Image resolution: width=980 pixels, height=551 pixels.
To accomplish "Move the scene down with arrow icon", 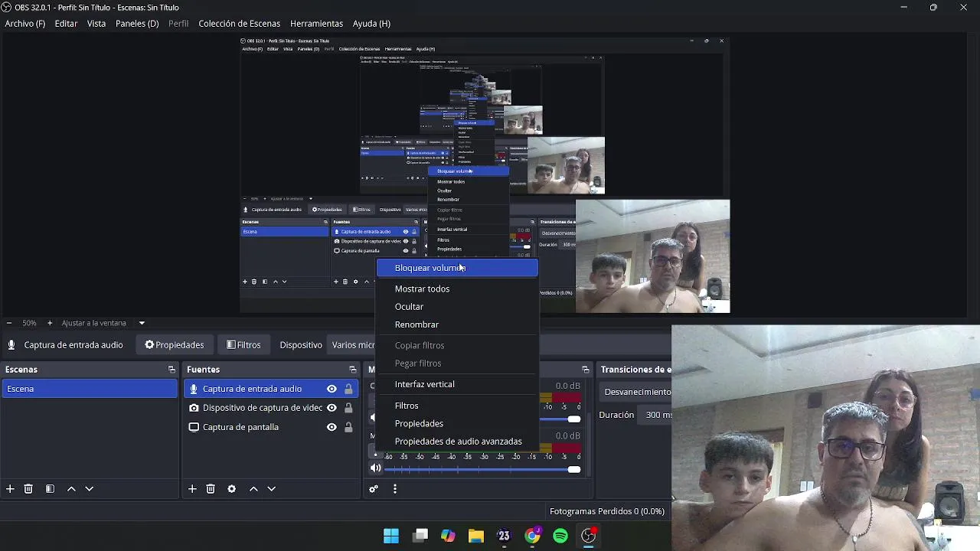I will coord(89,489).
